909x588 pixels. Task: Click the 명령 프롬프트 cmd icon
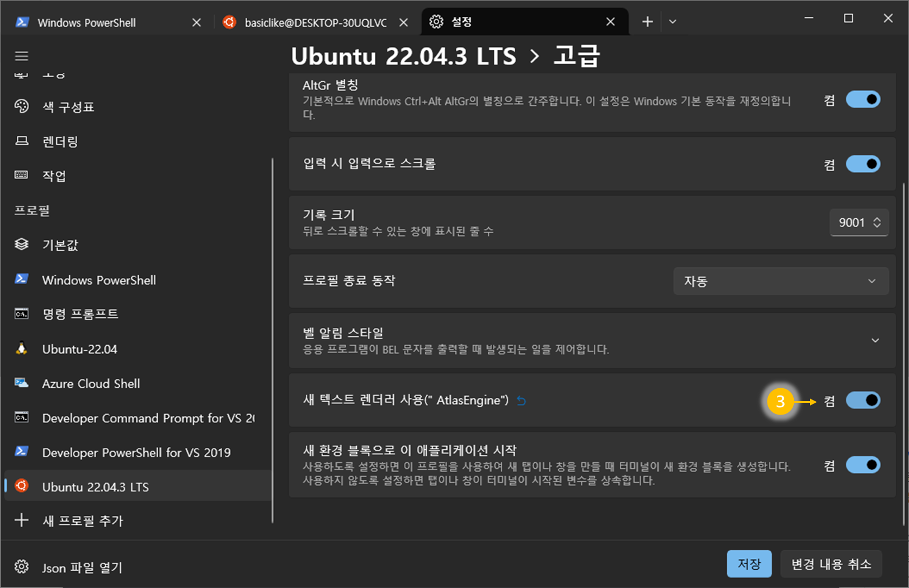[21, 314]
